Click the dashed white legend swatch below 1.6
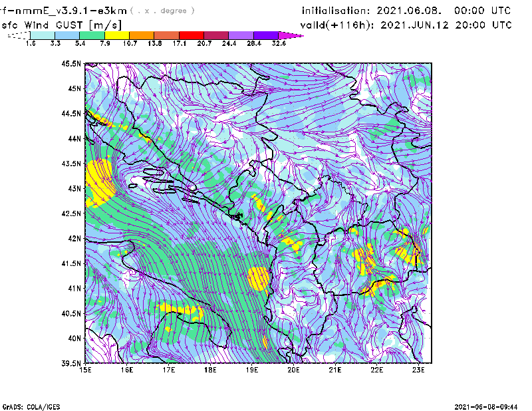This screenshot has width=532, height=411. (x=19, y=35)
